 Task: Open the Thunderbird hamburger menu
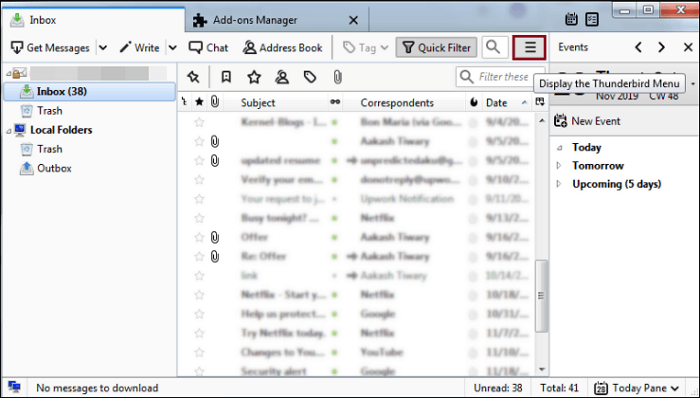[x=529, y=47]
